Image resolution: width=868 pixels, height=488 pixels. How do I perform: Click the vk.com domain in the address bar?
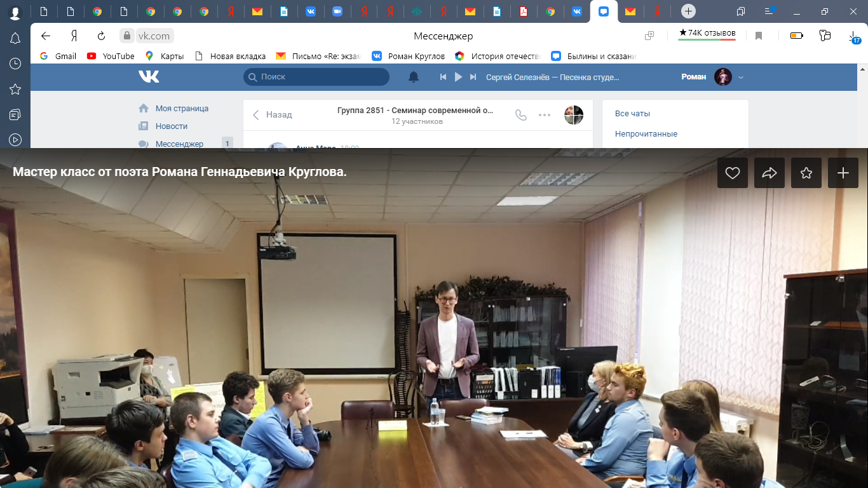(x=154, y=36)
